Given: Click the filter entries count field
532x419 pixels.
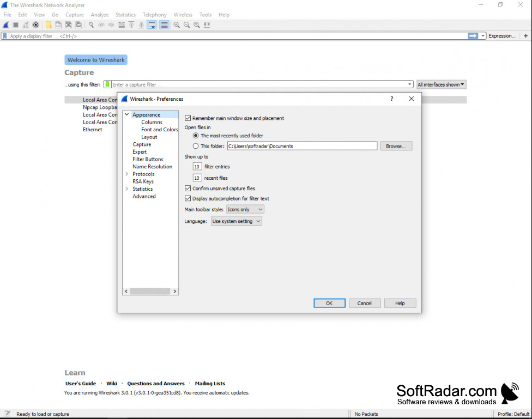Looking at the screenshot, I should click(197, 167).
